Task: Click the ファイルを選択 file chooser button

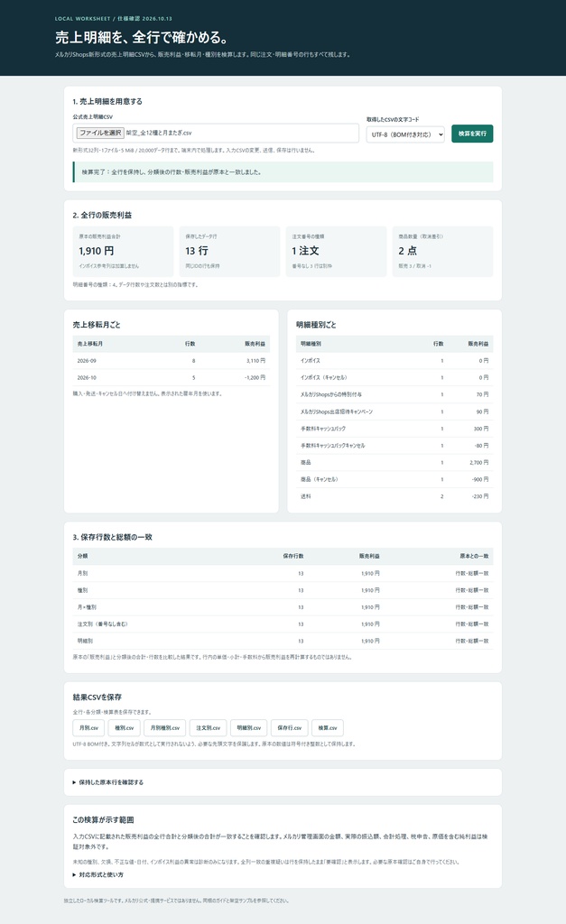Action: tap(100, 134)
